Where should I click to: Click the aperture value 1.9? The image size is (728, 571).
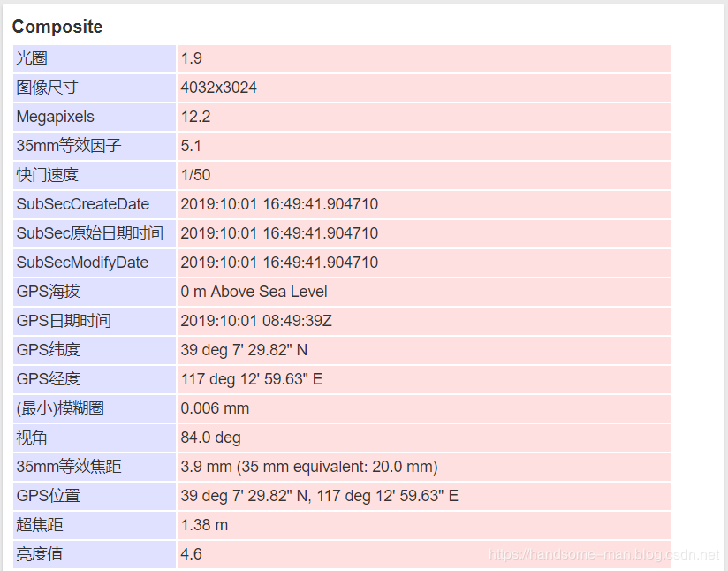click(x=192, y=58)
